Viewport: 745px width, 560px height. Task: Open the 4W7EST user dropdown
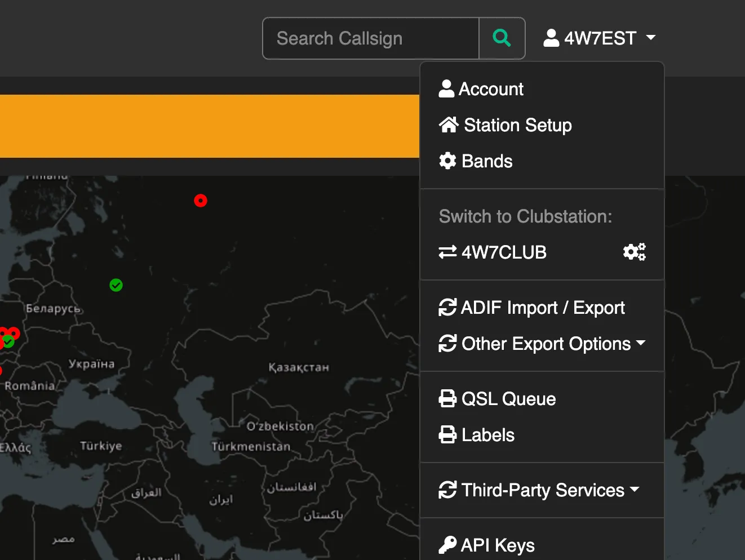click(600, 38)
